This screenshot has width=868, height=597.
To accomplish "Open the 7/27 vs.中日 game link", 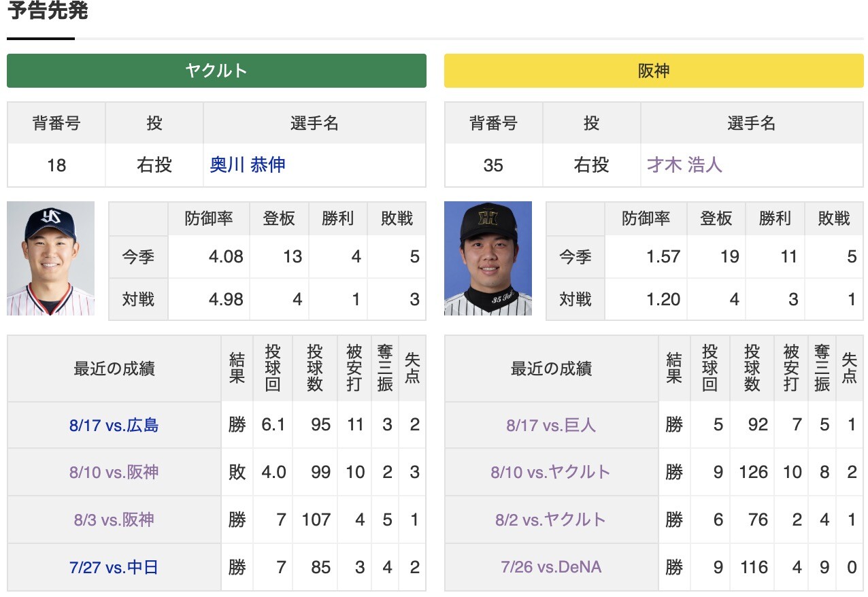I will (x=114, y=568).
